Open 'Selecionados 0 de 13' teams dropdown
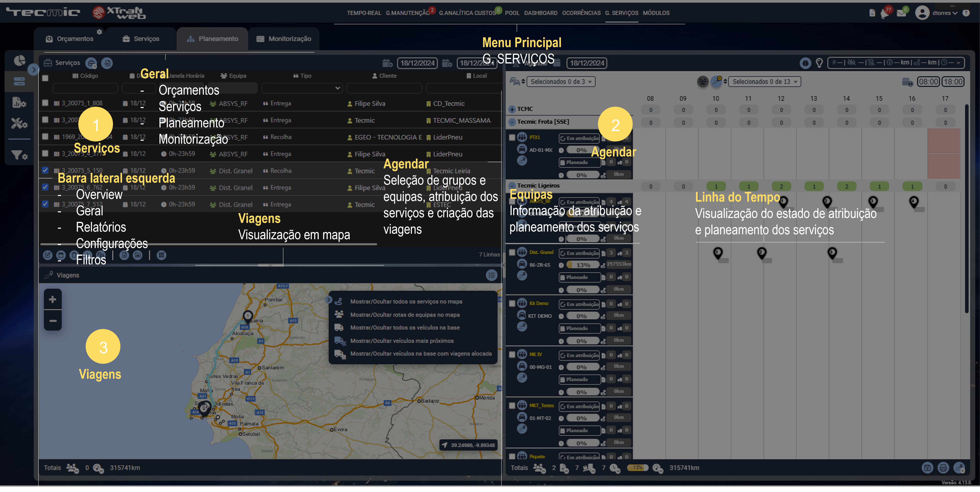 (765, 81)
